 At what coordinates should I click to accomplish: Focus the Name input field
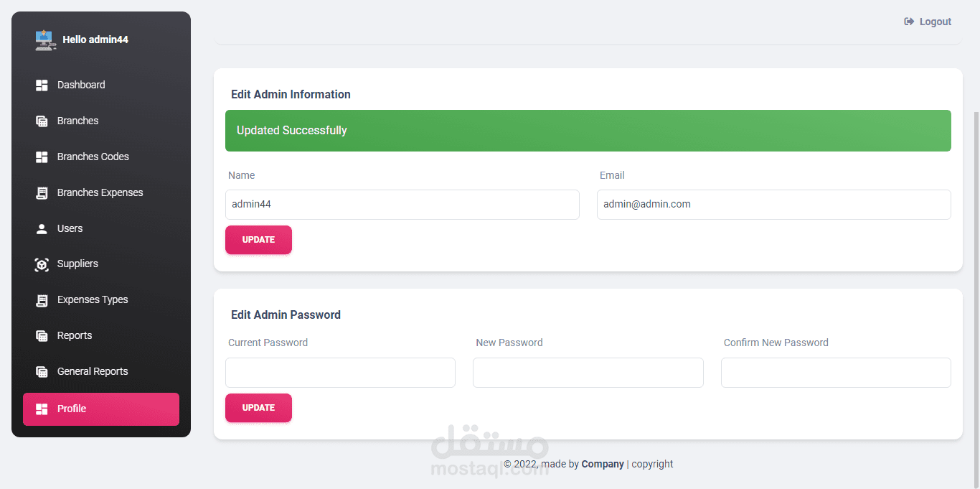coord(402,205)
